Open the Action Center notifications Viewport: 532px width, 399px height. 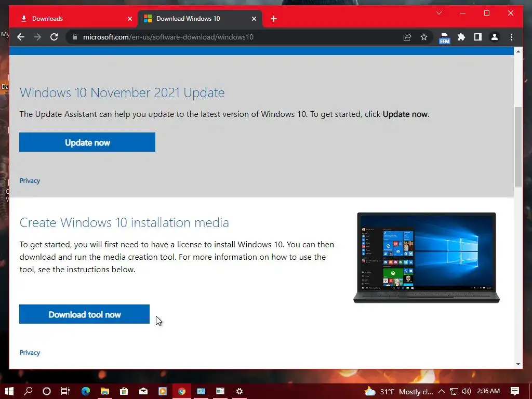click(x=515, y=391)
